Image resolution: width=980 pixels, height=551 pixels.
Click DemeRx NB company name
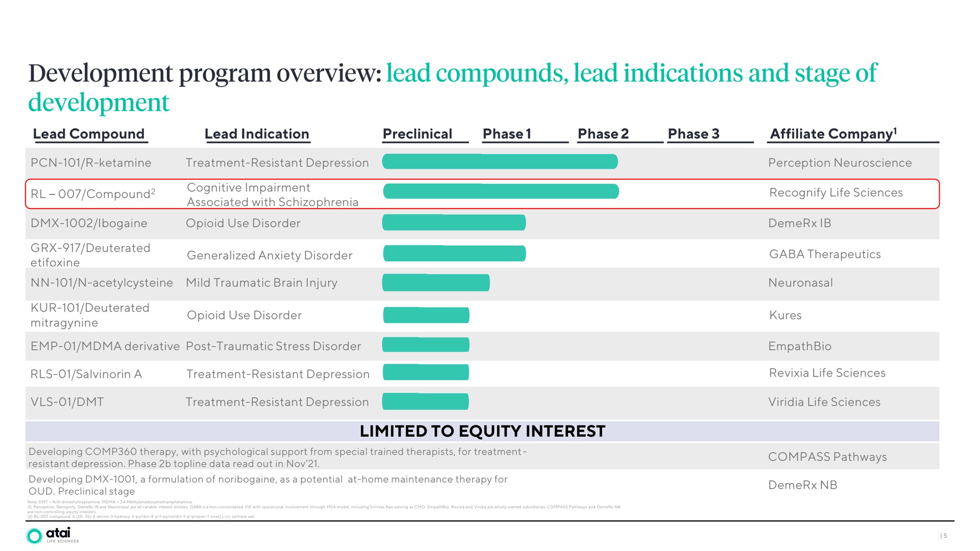coord(802,485)
